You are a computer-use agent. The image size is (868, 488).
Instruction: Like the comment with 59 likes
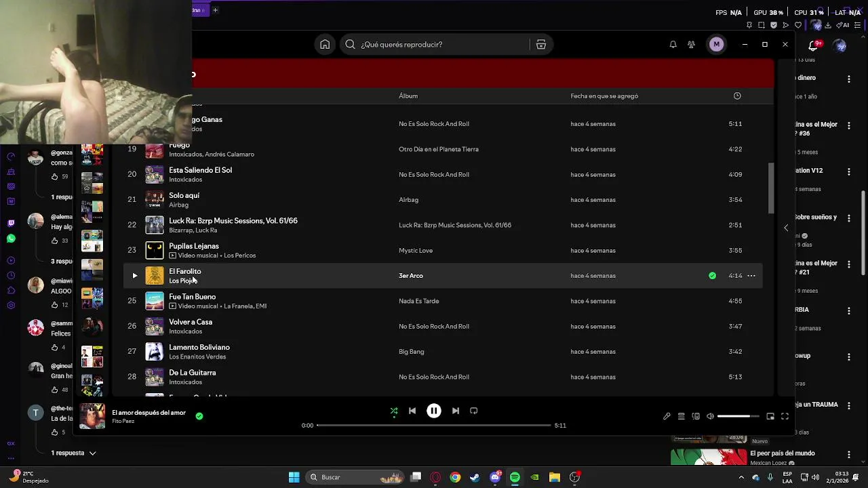point(55,177)
